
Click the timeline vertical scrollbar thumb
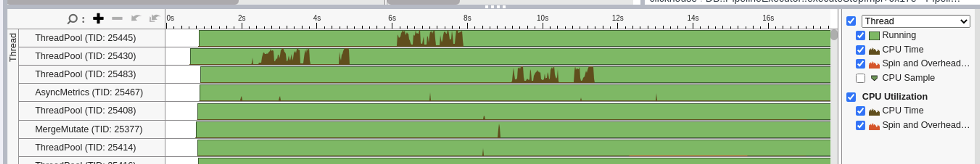[x=834, y=34]
